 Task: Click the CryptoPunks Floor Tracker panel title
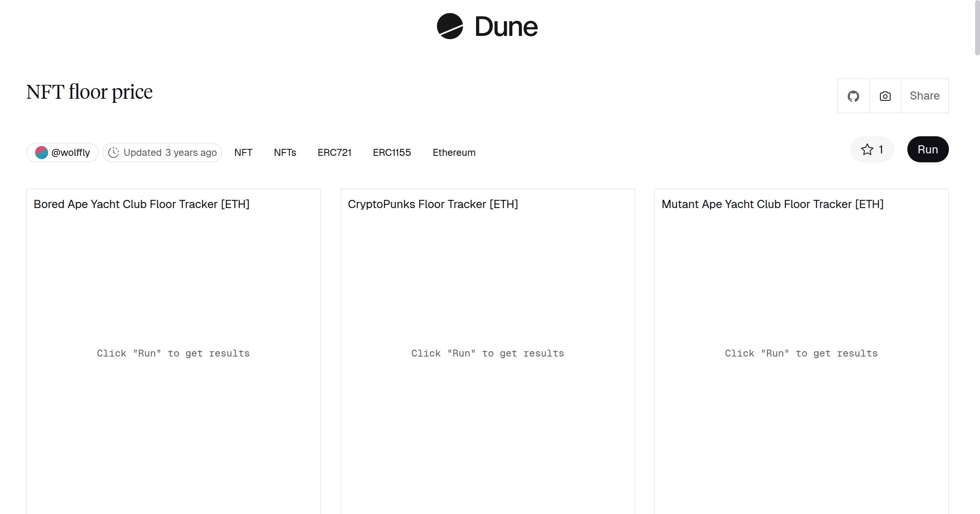433,204
